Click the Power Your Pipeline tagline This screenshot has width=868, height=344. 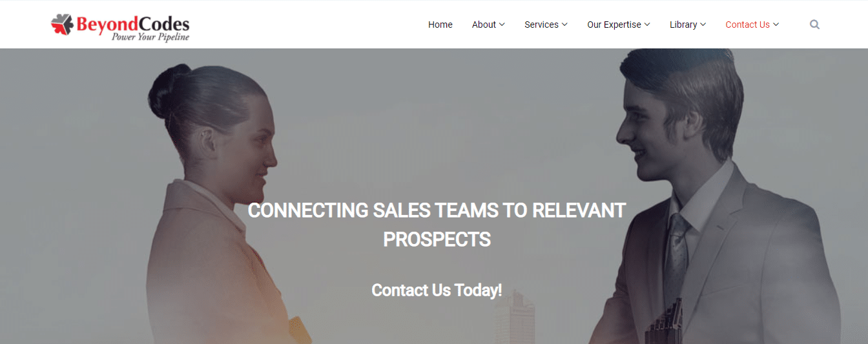coord(150,37)
